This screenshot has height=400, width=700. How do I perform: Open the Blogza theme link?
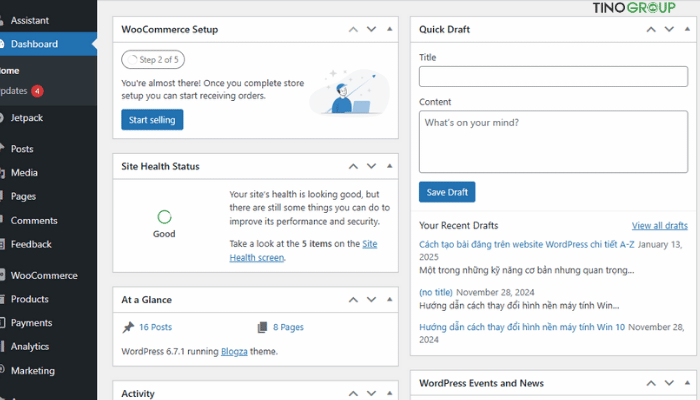tap(234, 351)
